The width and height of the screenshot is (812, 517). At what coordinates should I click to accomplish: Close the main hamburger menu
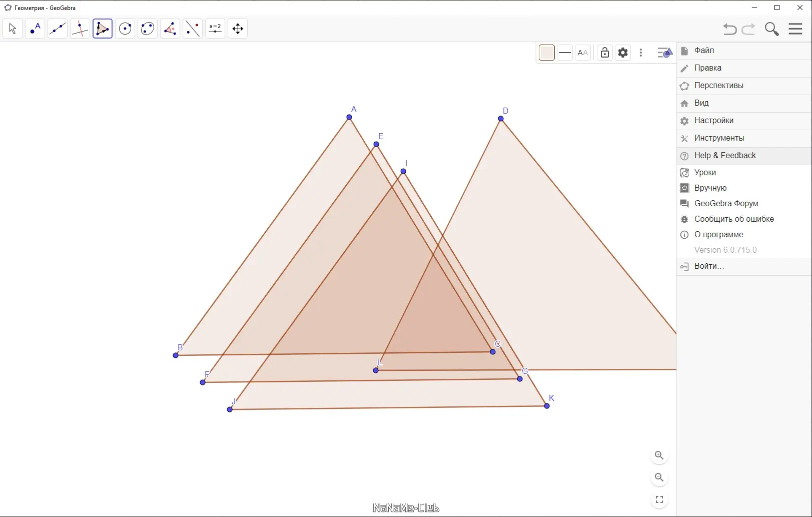[795, 29]
